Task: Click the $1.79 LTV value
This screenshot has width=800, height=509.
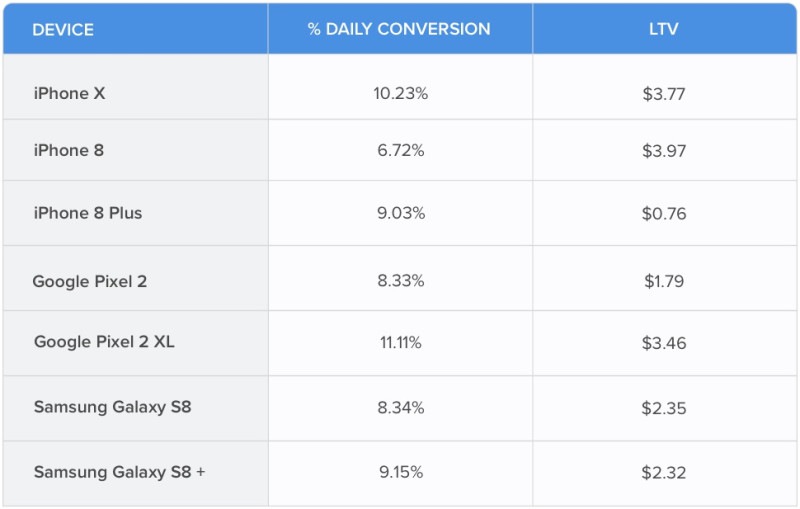Action: (664, 281)
